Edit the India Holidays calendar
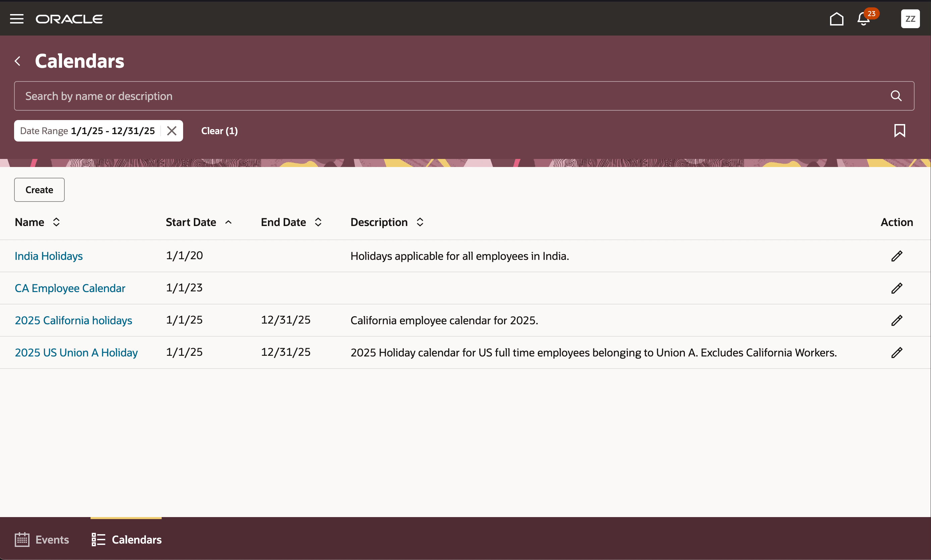The height and width of the screenshot is (560, 931). tap(897, 256)
